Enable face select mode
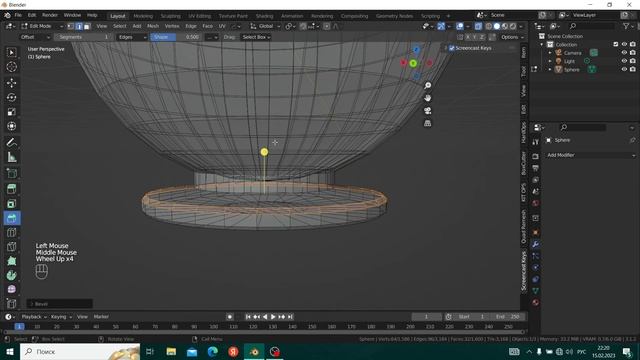 coord(87,26)
